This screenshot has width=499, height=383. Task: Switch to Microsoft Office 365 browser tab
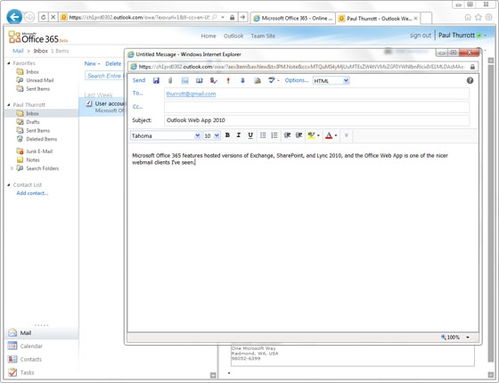point(293,18)
